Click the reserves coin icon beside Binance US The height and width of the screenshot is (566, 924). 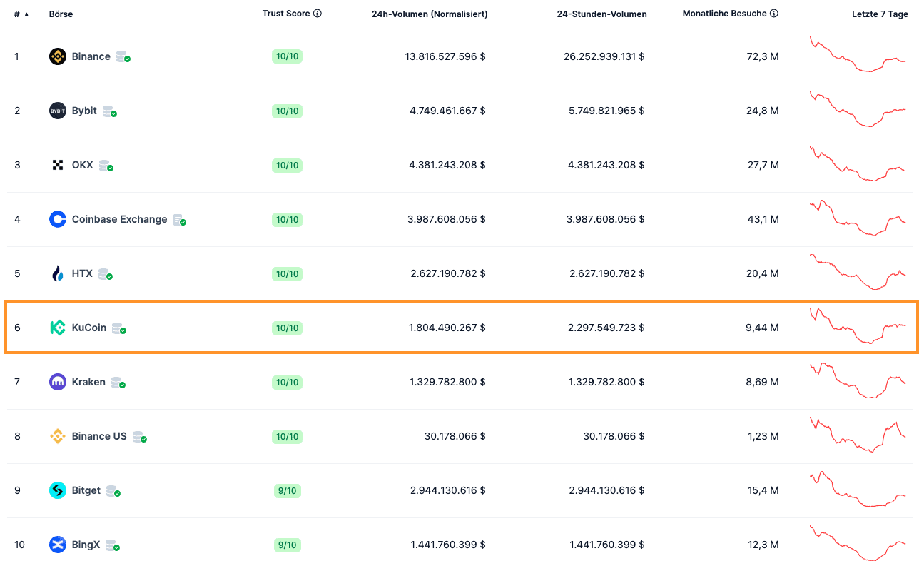pos(139,437)
